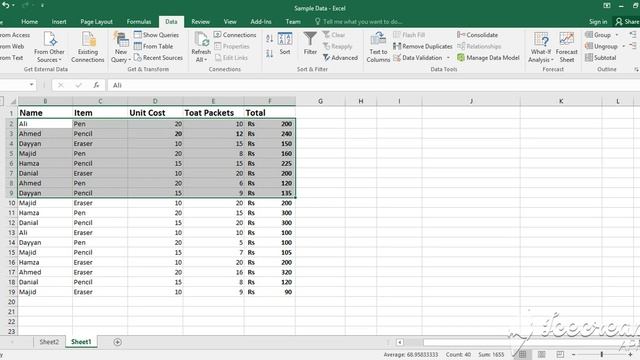Open Connections in the ribbon

[235, 35]
